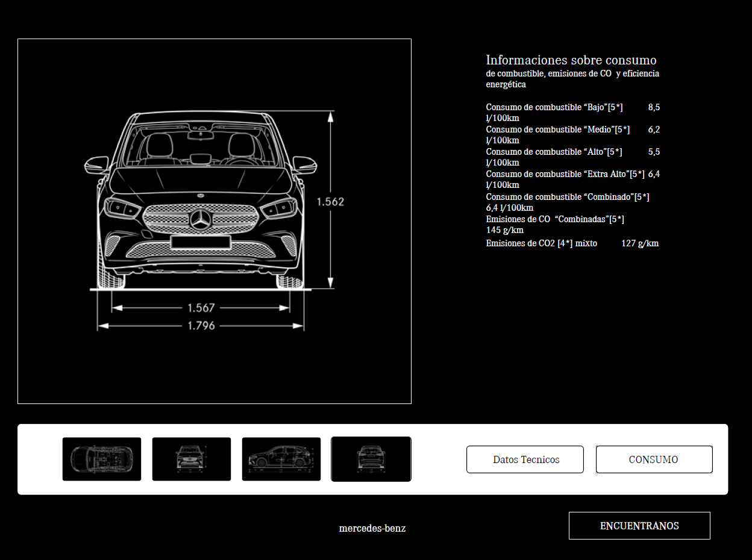Viewport: 752px width, 560px height.
Task: Click the mercedes-benz footer text
Action: tap(372, 529)
